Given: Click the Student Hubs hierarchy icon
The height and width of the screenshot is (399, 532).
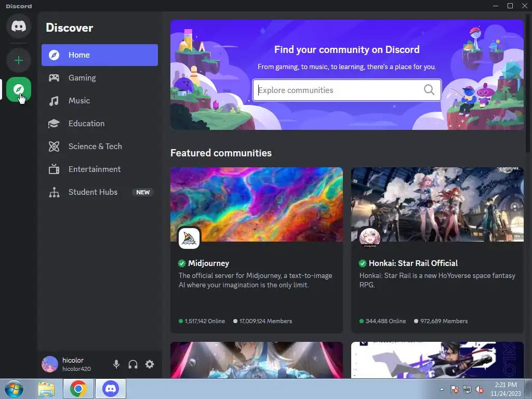Looking at the screenshot, I should 54,192.
